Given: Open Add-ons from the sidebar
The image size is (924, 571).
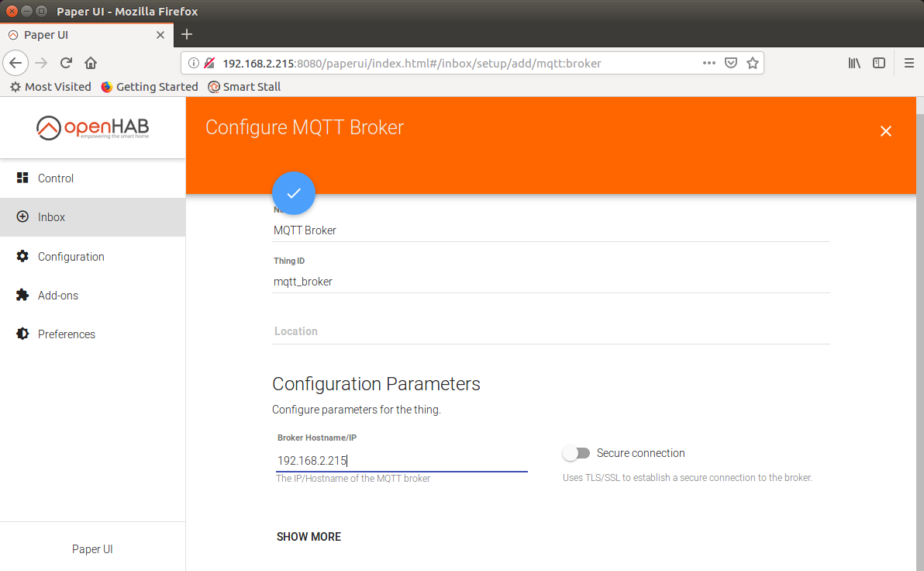Looking at the screenshot, I should [58, 296].
